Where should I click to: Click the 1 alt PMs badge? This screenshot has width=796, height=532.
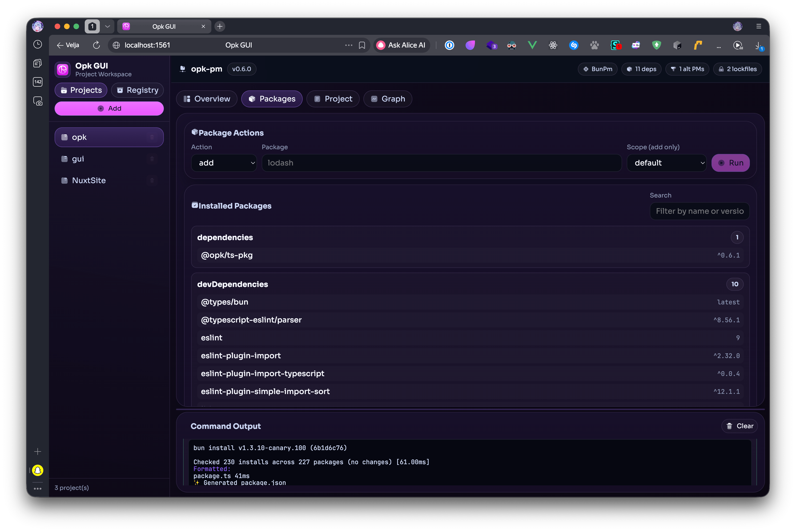pyautogui.click(x=687, y=69)
